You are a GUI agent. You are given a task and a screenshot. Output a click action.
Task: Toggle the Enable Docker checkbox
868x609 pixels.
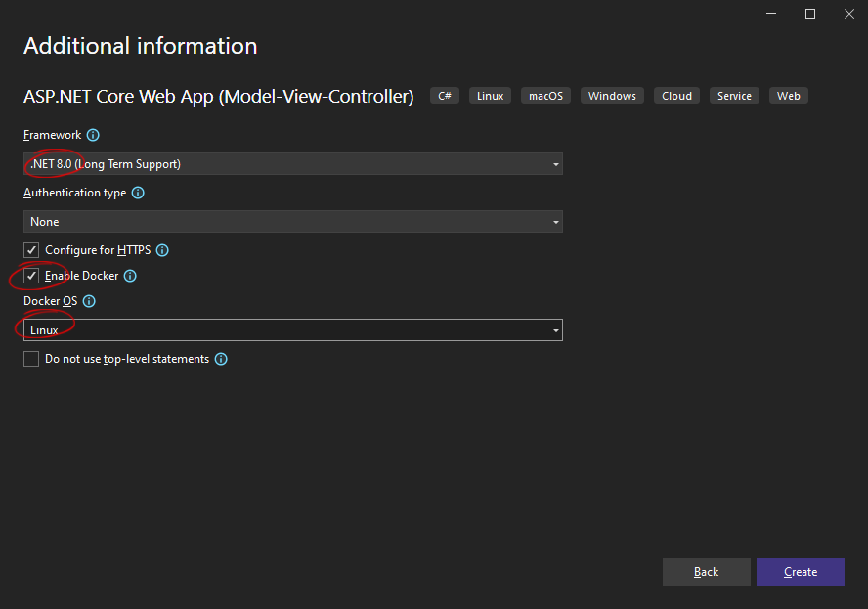coord(31,276)
